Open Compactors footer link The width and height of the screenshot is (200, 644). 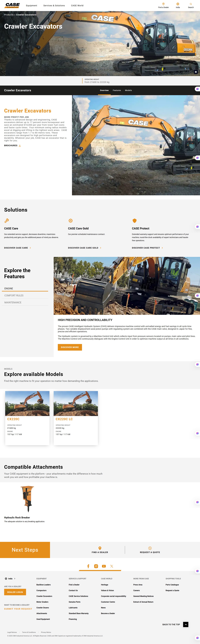pos(41,590)
